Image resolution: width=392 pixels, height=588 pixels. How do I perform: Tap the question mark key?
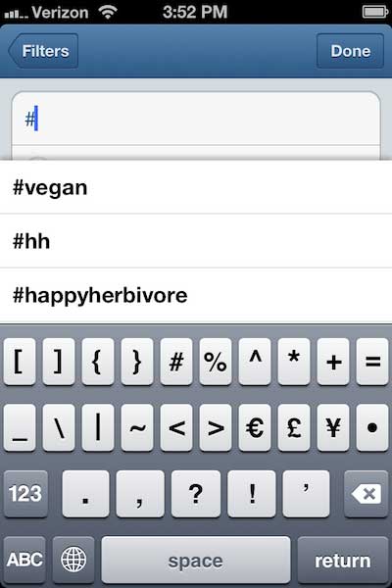coord(196,494)
